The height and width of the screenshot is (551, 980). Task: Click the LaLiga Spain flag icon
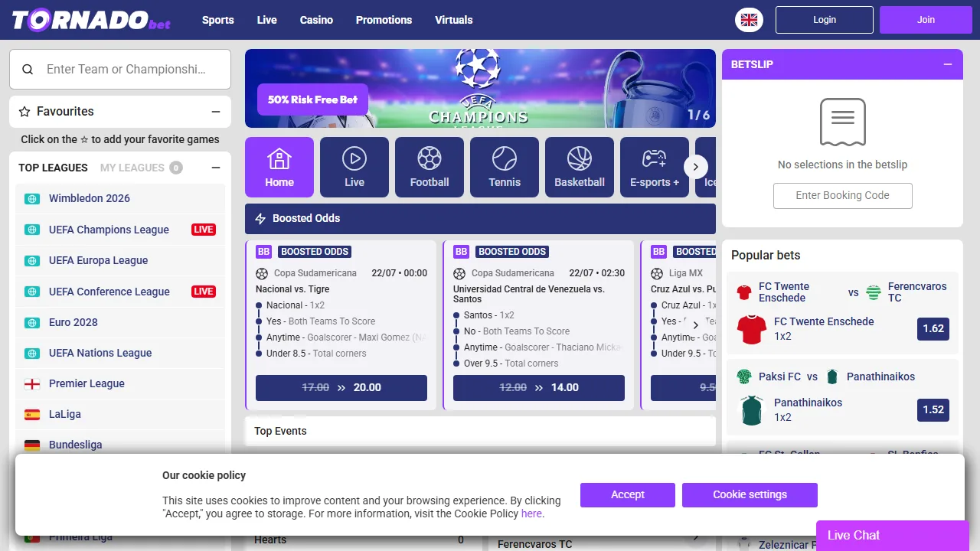(32, 414)
